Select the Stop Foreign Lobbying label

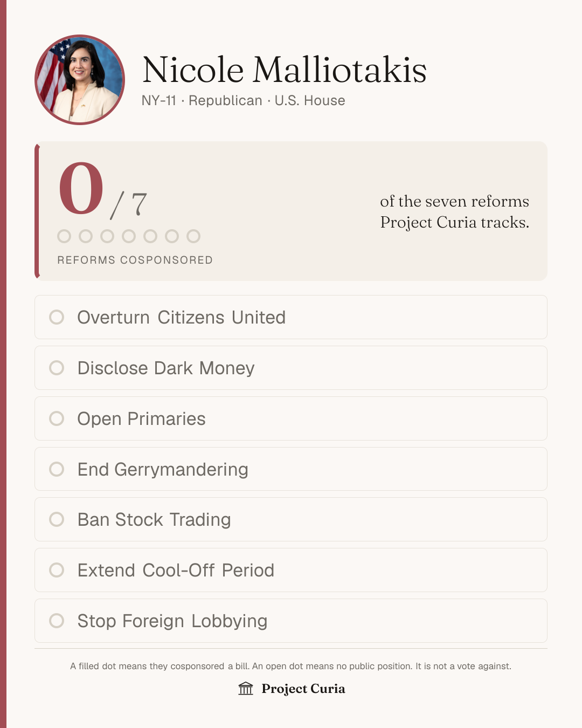(x=172, y=621)
